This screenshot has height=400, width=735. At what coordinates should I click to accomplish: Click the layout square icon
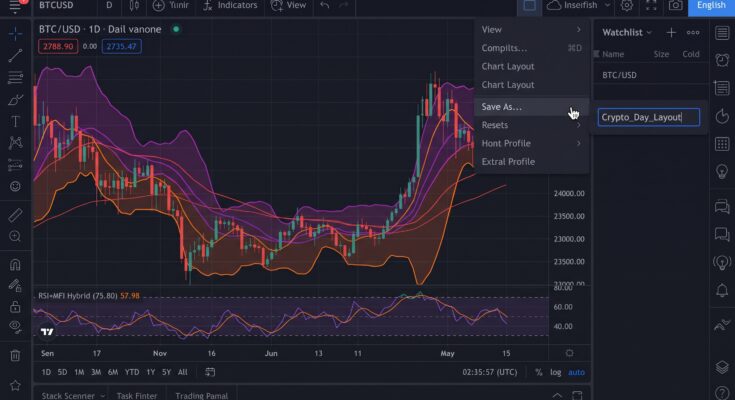(529, 6)
